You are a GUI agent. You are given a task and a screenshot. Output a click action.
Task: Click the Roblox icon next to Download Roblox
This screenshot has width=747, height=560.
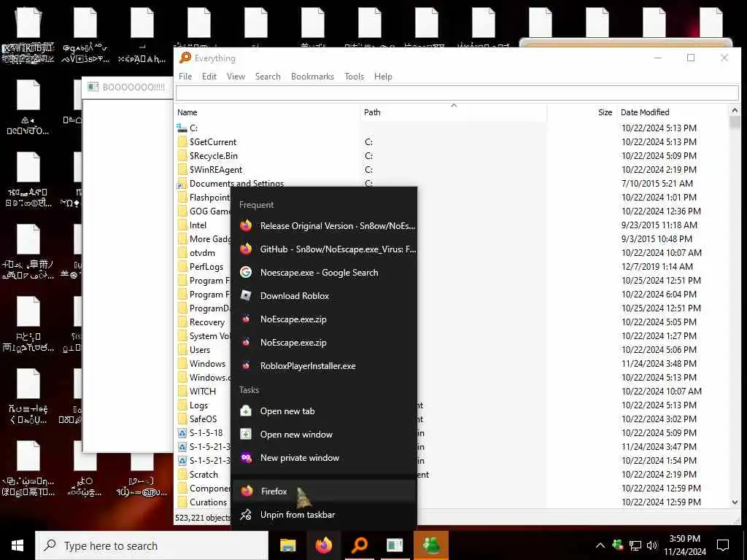pyautogui.click(x=246, y=296)
